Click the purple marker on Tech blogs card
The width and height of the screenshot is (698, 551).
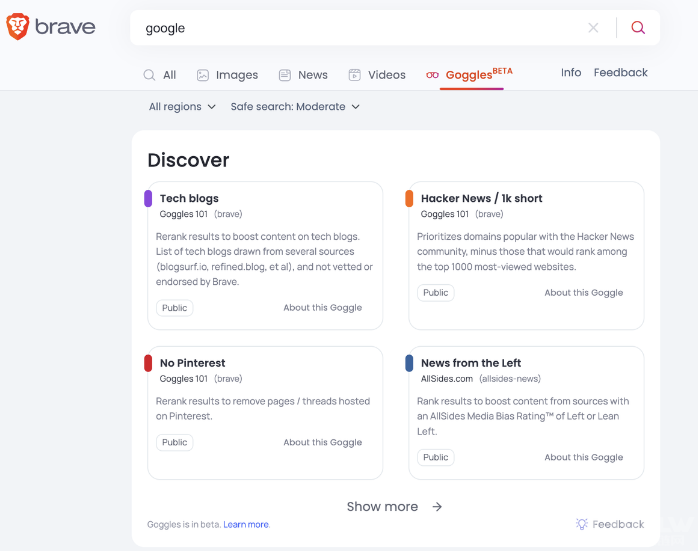[148, 199]
